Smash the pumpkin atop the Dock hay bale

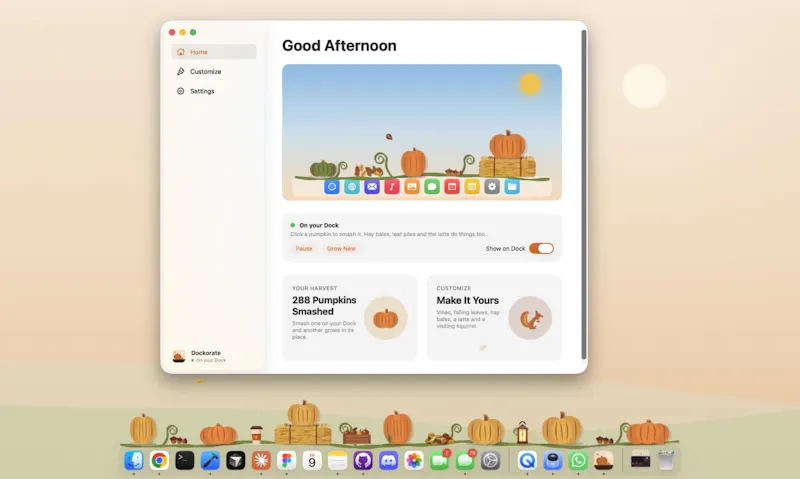(303, 413)
